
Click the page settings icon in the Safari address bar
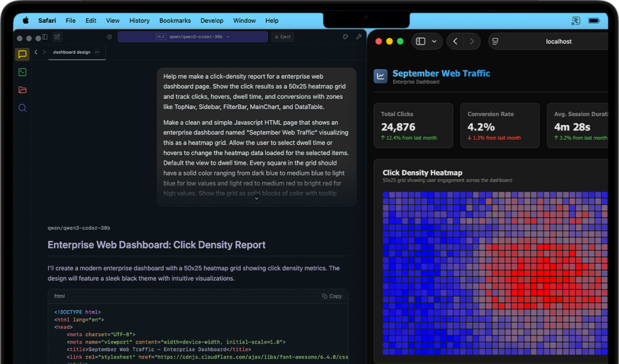click(x=496, y=41)
